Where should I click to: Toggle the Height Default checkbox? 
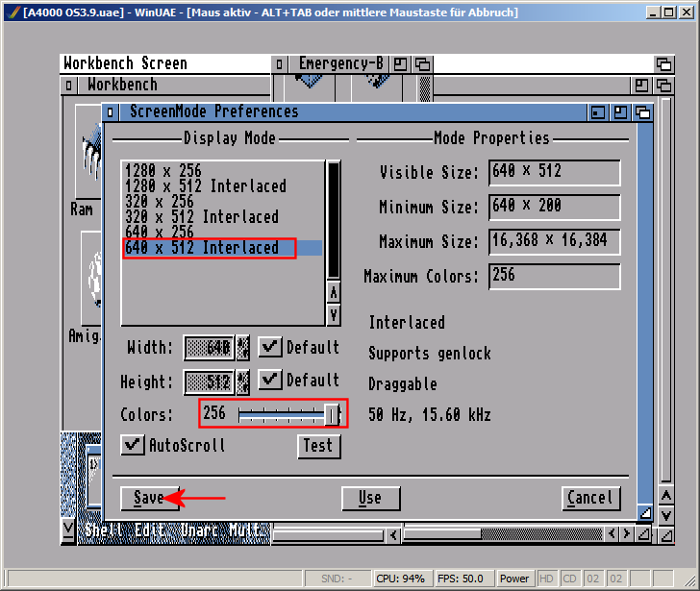(270, 380)
